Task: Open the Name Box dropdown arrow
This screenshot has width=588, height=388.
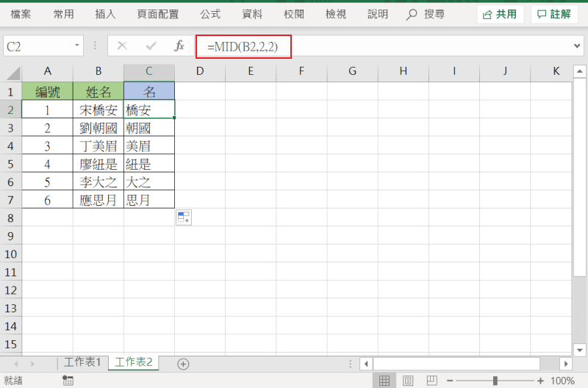Action: [78, 46]
